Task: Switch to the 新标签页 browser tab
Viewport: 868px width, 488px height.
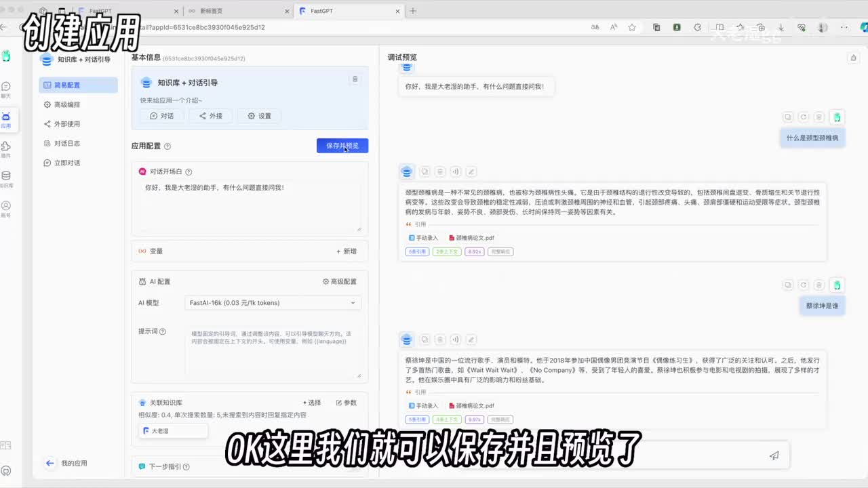Action: (x=237, y=11)
